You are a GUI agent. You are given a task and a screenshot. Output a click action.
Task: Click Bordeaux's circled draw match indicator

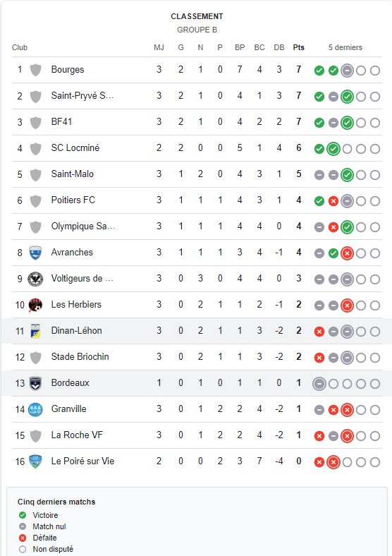coord(319,384)
